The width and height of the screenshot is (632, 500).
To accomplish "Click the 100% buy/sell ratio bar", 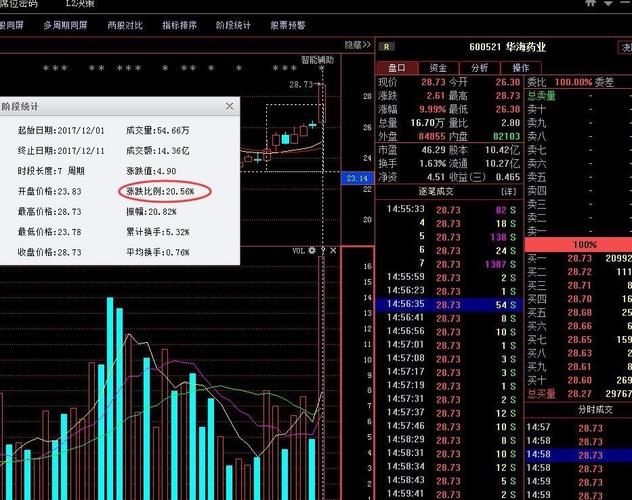I will coord(578,245).
